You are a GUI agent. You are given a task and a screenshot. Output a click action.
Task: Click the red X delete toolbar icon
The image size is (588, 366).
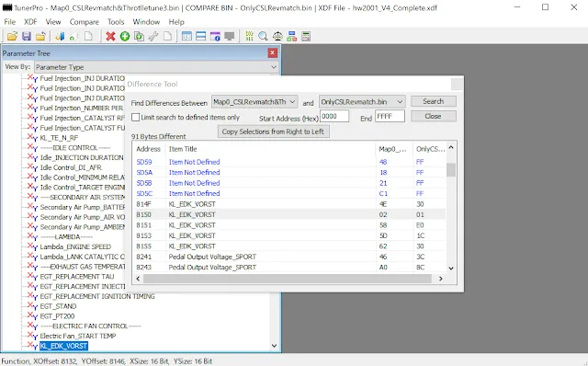[110, 36]
